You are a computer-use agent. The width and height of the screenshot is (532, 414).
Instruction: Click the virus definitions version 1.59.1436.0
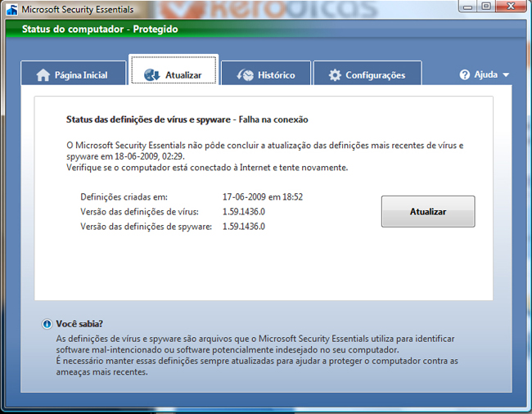(244, 212)
